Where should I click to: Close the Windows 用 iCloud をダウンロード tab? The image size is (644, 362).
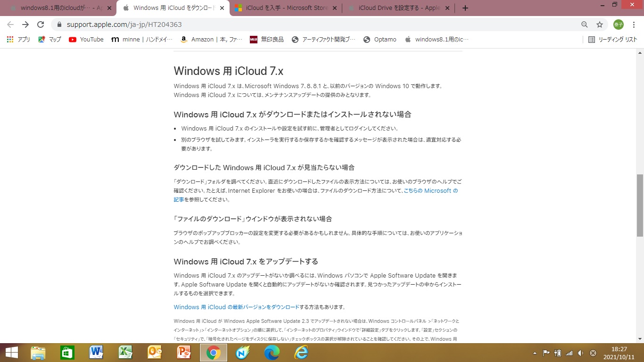click(x=222, y=8)
